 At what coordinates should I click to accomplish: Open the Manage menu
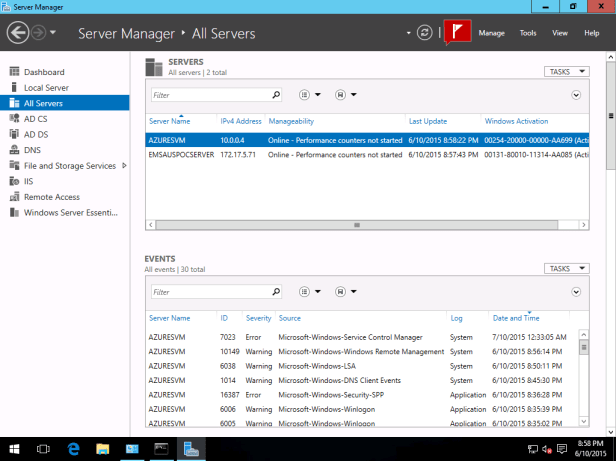(x=491, y=33)
